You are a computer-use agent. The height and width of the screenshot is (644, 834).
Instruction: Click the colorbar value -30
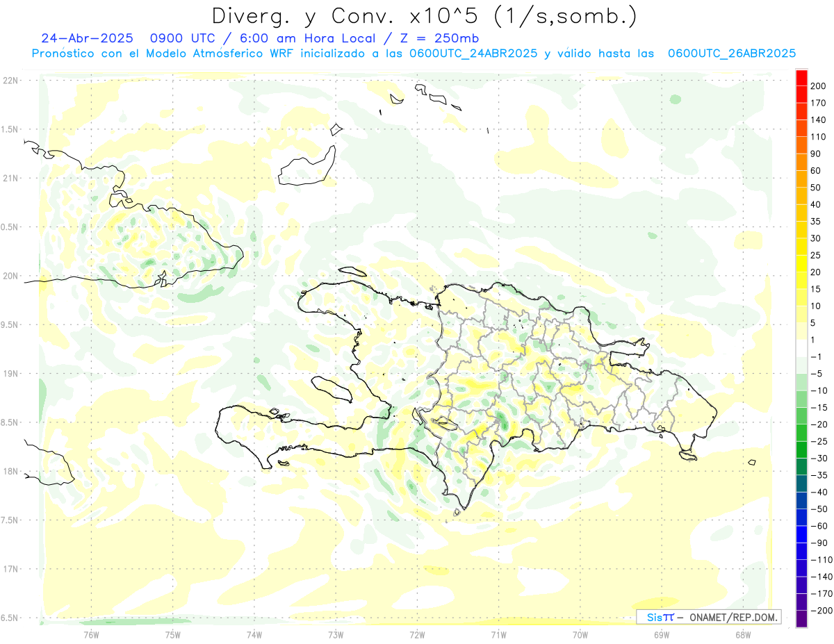[x=819, y=459]
